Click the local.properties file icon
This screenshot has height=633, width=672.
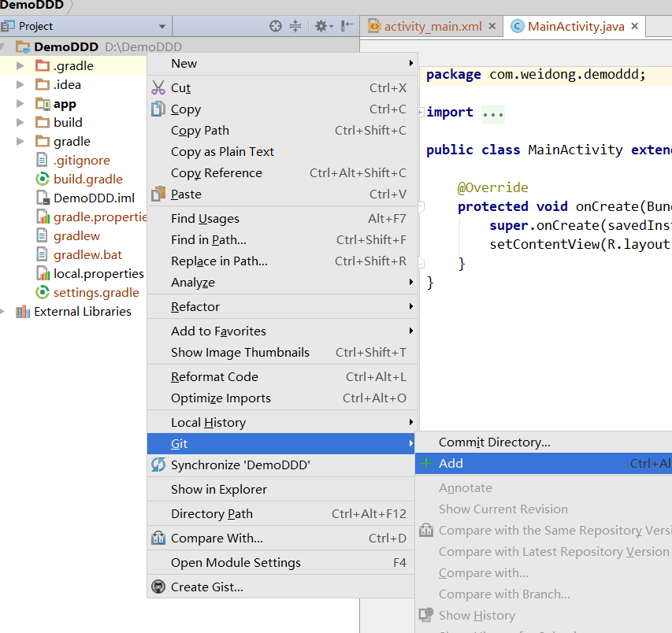tap(43, 273)
